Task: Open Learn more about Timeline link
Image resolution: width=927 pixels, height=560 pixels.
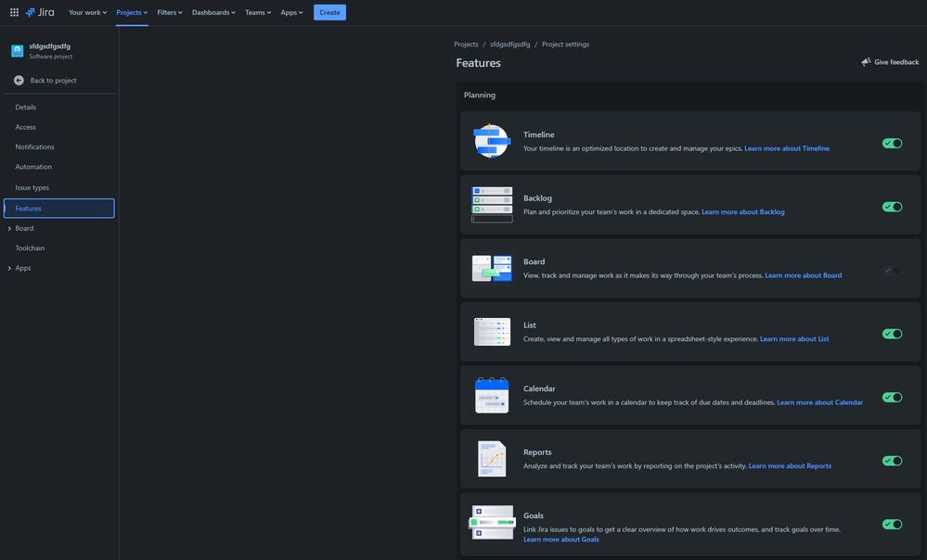Action: [x=786, y=148]
